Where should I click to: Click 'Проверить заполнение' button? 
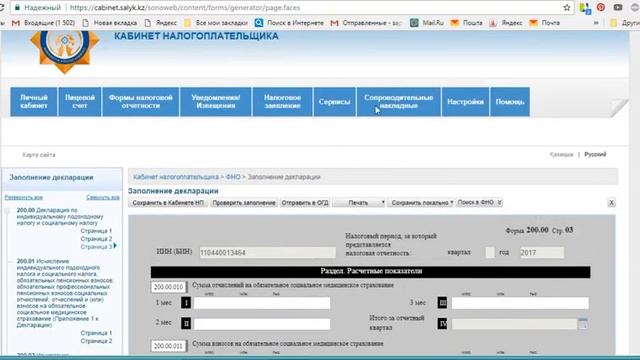[244, 202]
